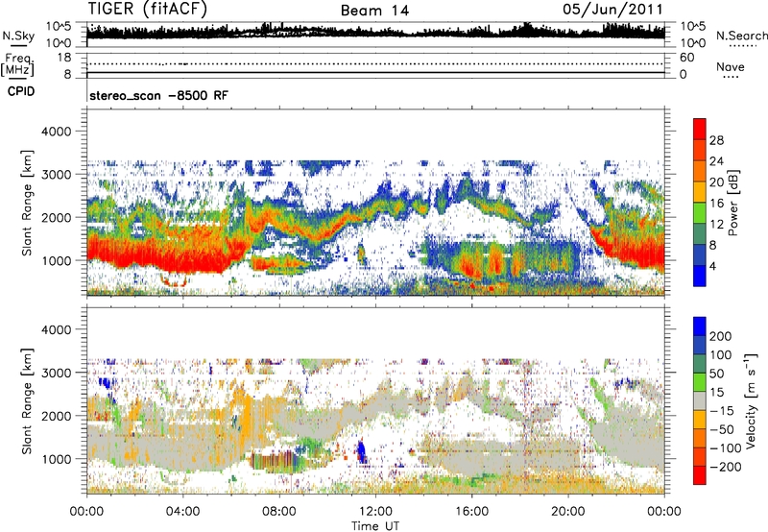The height and width of the screenshot is (532, 768).
Task: Click the "TIGER (fitACF)" plot title
Action: pos(148,10)
